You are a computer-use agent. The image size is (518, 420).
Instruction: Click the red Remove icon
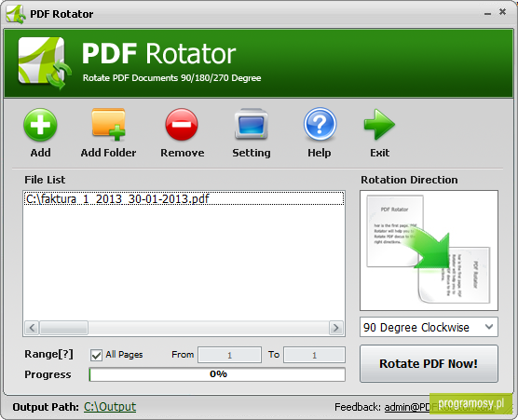182,125
